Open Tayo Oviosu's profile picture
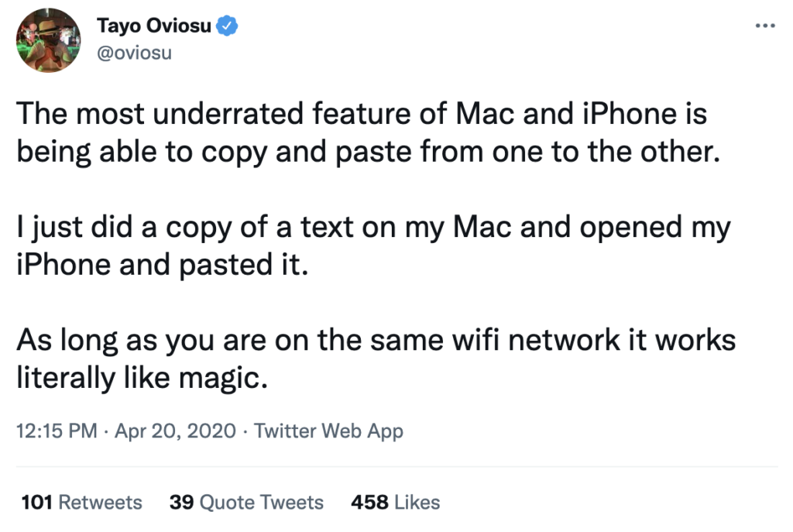793x532 pixels. (x=48, y=40)
